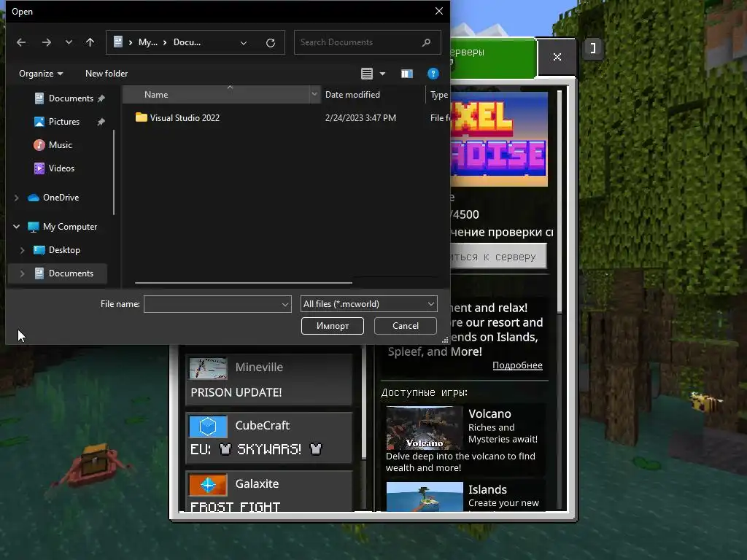Select the CubeCraft server entry
747x560 pixels.
tap(268, 437)
